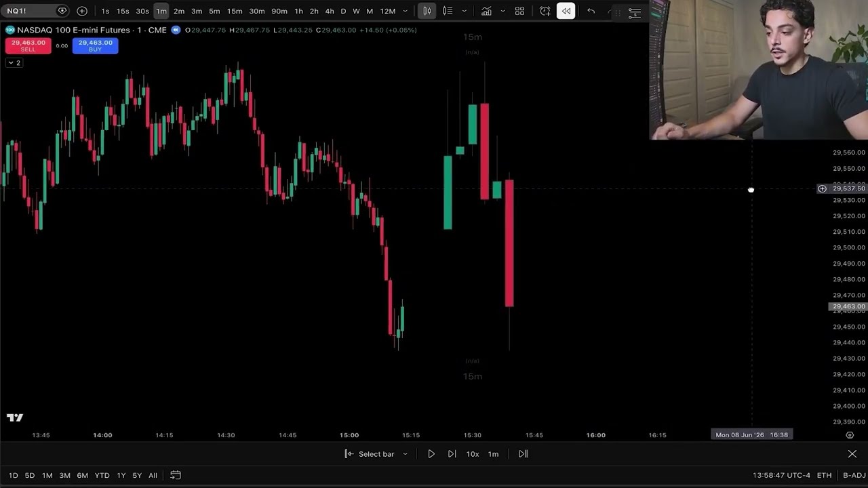This screenshot has height=488, width=868.
Task: Change the 10x replay speed
Action: coord(473,454)
